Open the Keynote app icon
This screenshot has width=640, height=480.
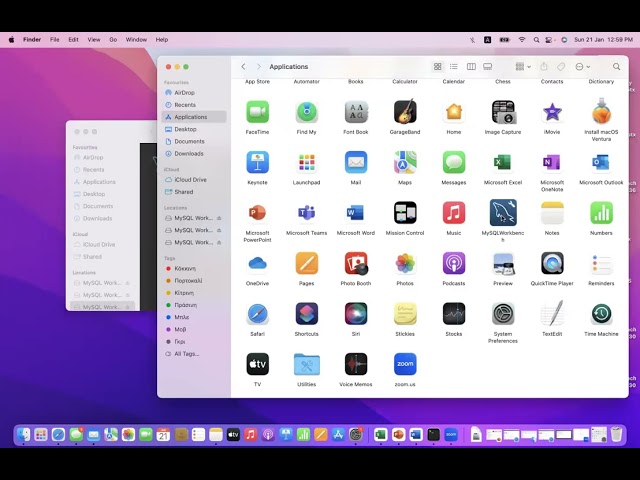point(258,162)
